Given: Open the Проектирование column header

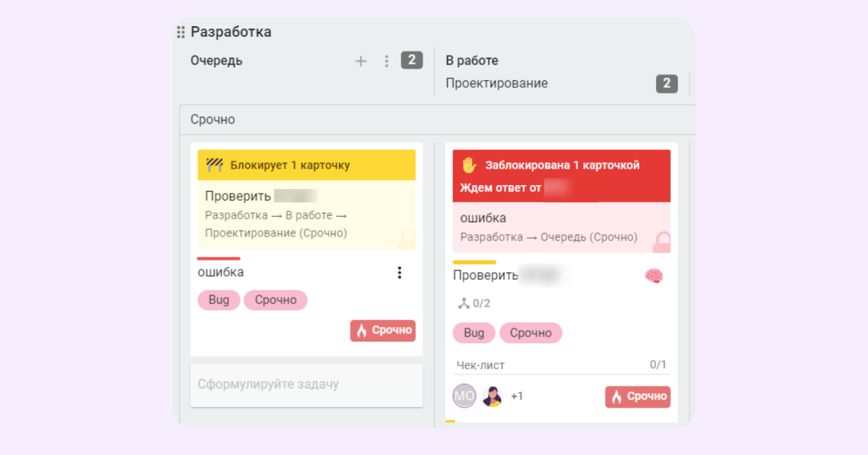Looking at the screenshot, I should coord(498,83).
